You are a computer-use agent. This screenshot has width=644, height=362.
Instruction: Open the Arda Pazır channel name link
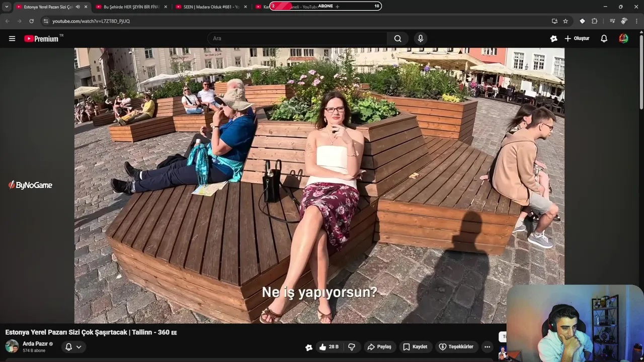coord(35,344)
